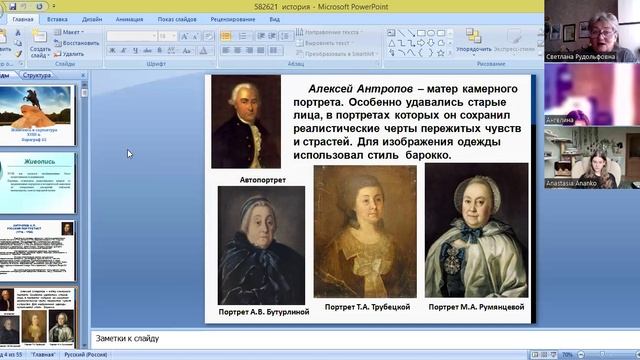
Task: Select the straight line shape
Action: [402, 33]
